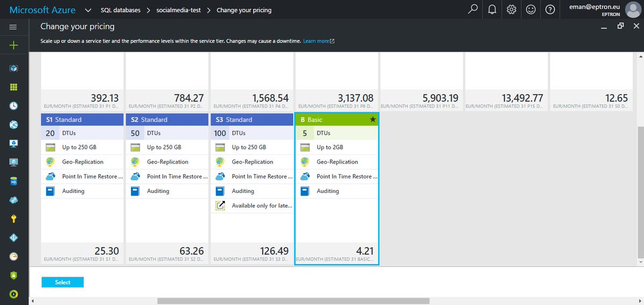This screenshot has height=305, width=644.
Task: Click the 25.30 price in S1 card
Action: pos(107,251)
